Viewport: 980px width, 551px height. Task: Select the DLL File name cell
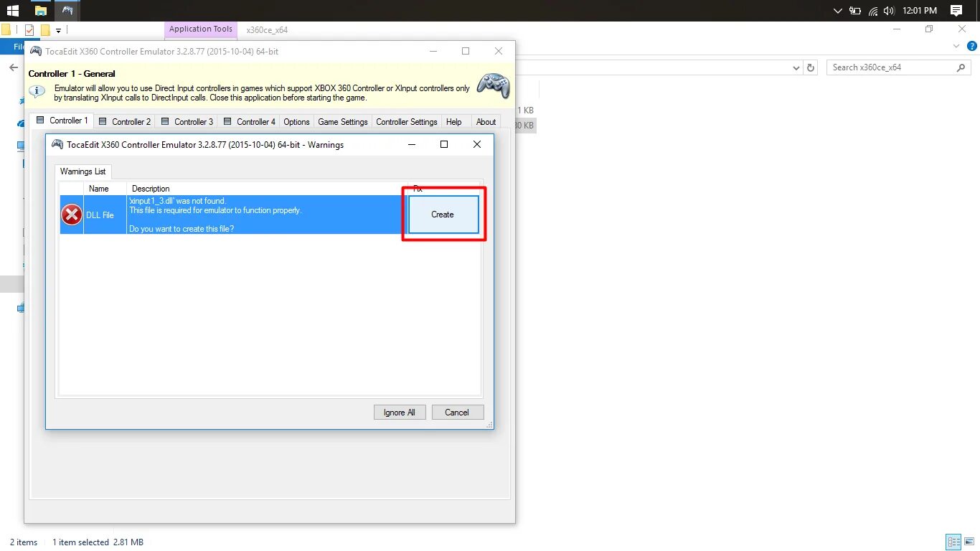[x=105, y=215]
